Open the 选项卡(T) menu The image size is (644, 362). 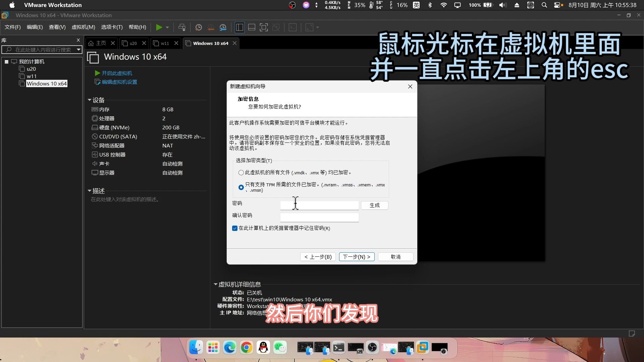pyautogui.click(x=112, y=27)
